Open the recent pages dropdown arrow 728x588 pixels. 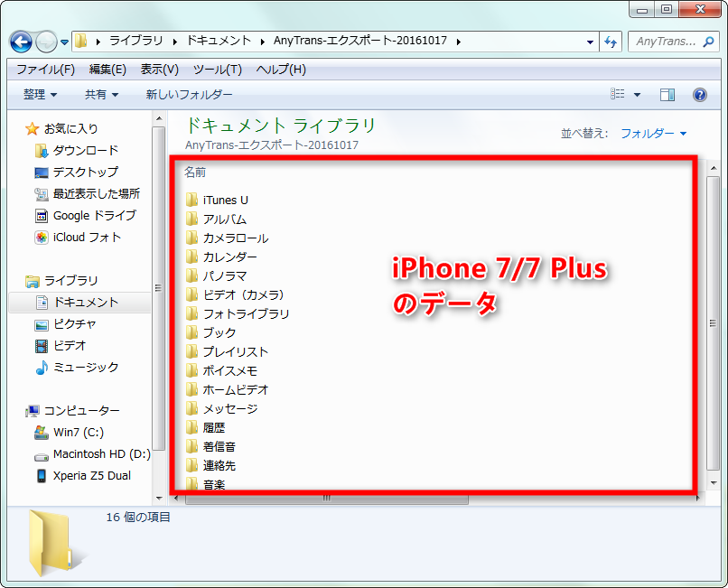coord(64,42)
